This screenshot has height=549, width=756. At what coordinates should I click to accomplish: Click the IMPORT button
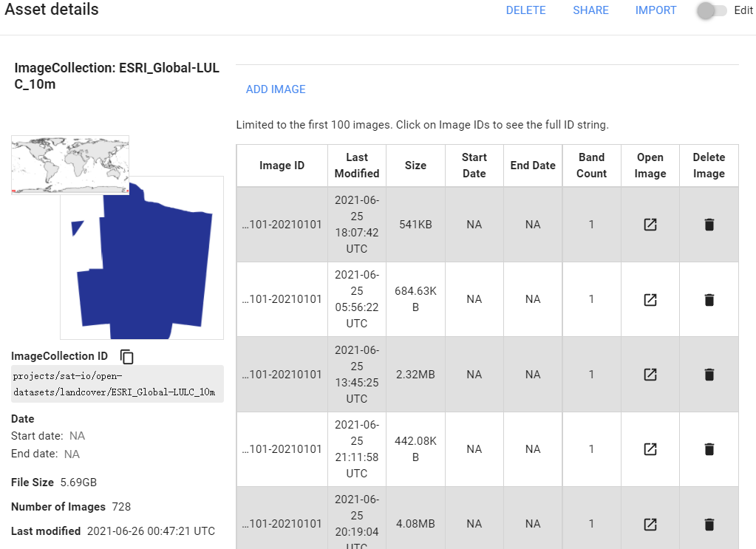coord(655,10)
